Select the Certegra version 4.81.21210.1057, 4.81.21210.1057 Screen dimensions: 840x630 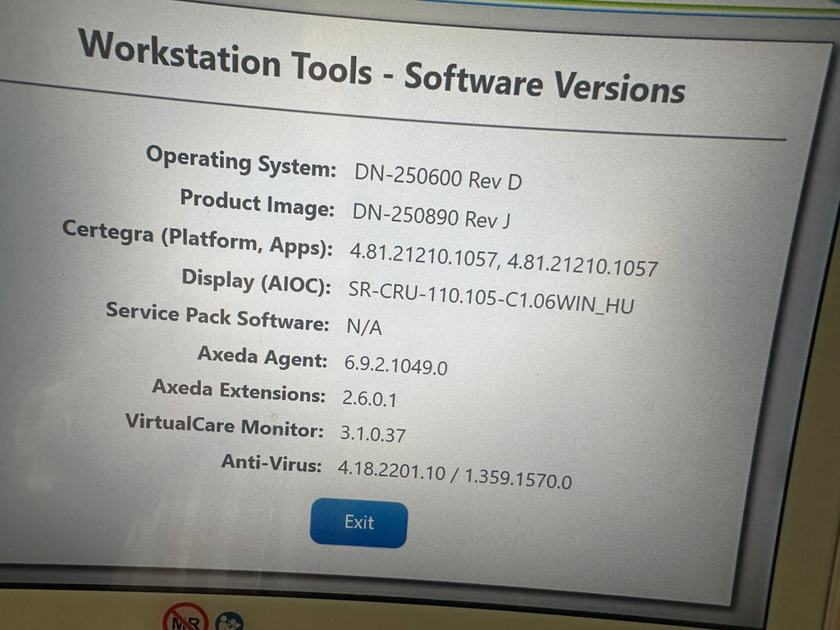click(x=504, y=260)
